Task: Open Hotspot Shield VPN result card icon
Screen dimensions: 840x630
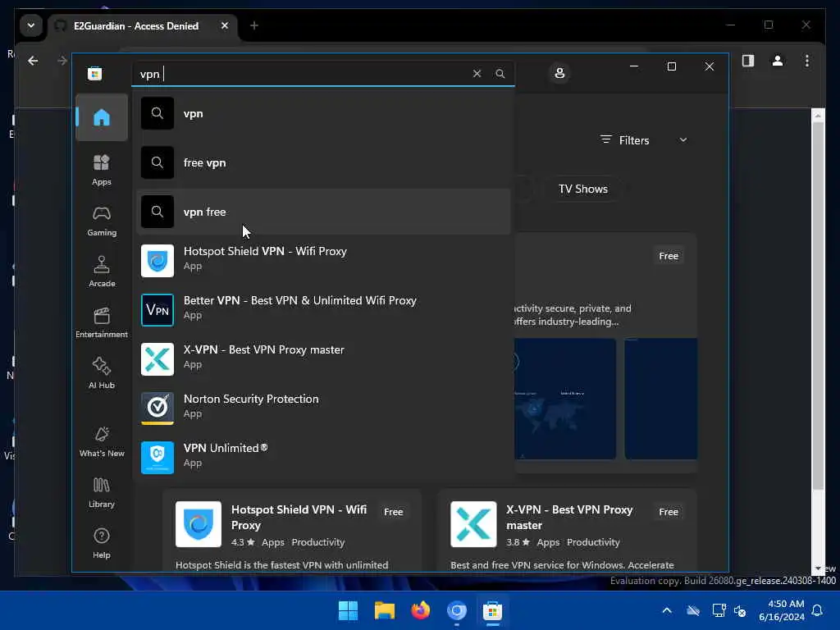Action: point(199,524)
